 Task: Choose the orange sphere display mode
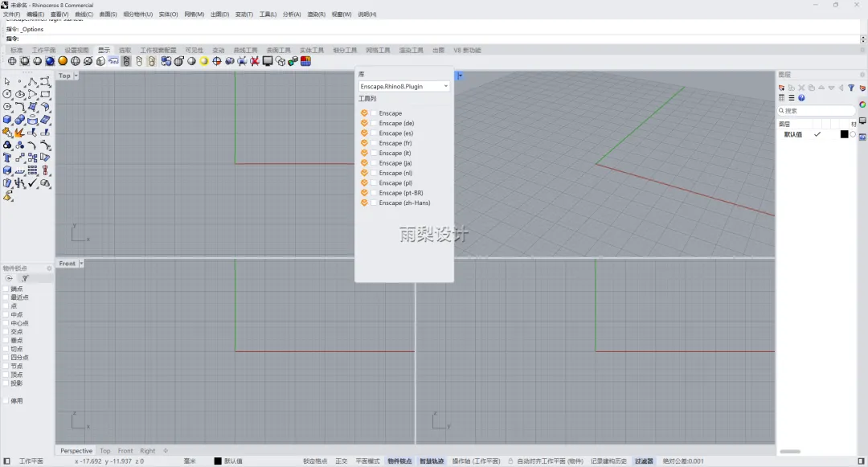tap(63, 61)
